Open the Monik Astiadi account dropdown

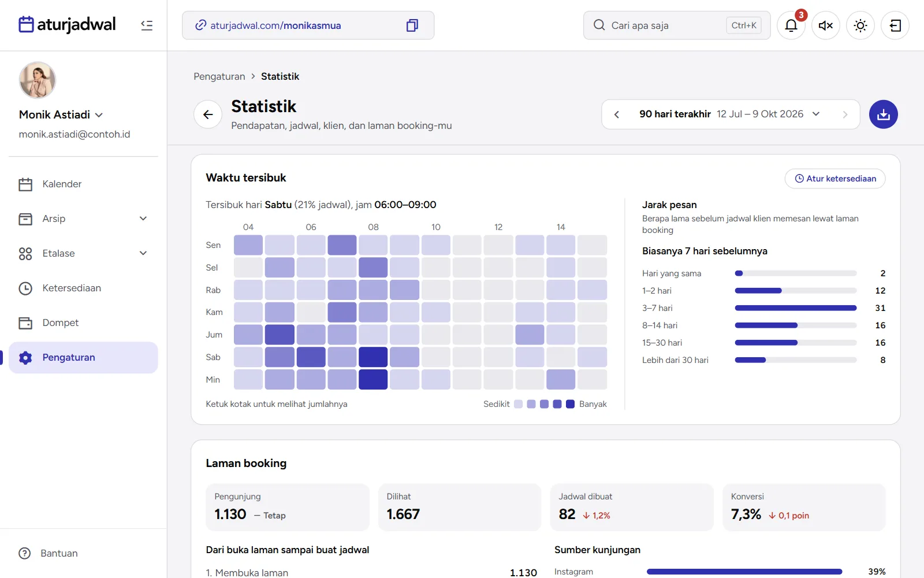(x=61, y=114)
